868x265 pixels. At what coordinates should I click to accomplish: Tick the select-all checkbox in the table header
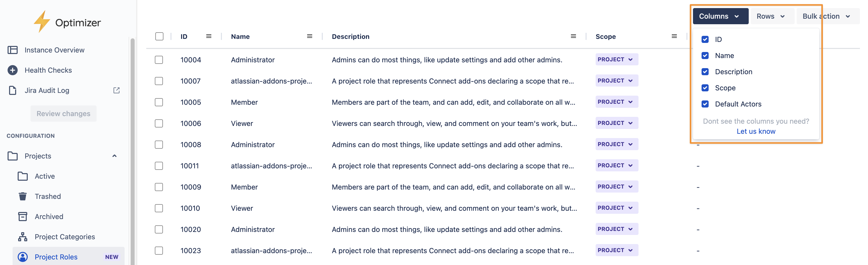pos(159,36)
